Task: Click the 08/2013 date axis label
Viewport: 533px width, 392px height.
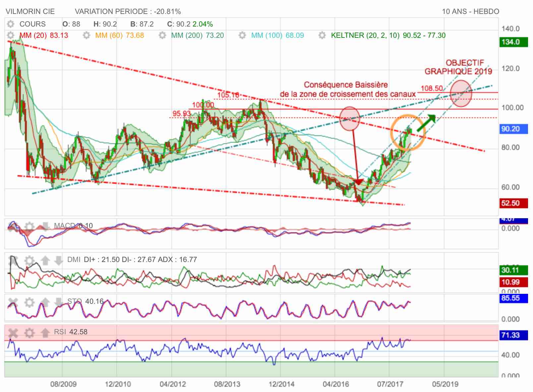Action: click(227, 384)
